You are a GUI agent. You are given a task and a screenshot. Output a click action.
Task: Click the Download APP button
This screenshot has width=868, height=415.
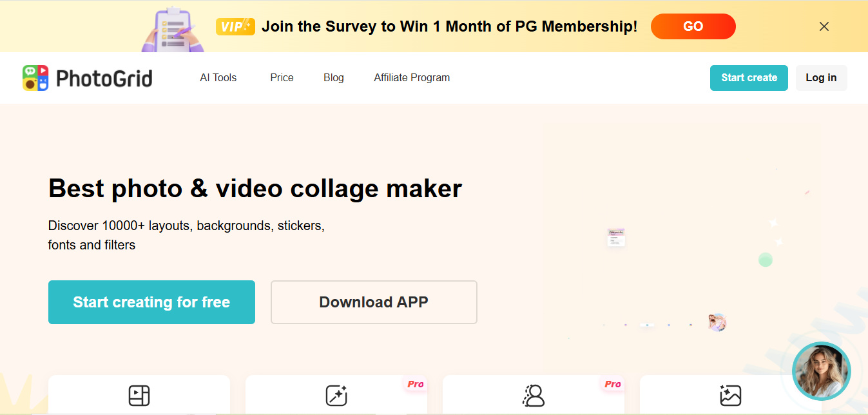374,302
